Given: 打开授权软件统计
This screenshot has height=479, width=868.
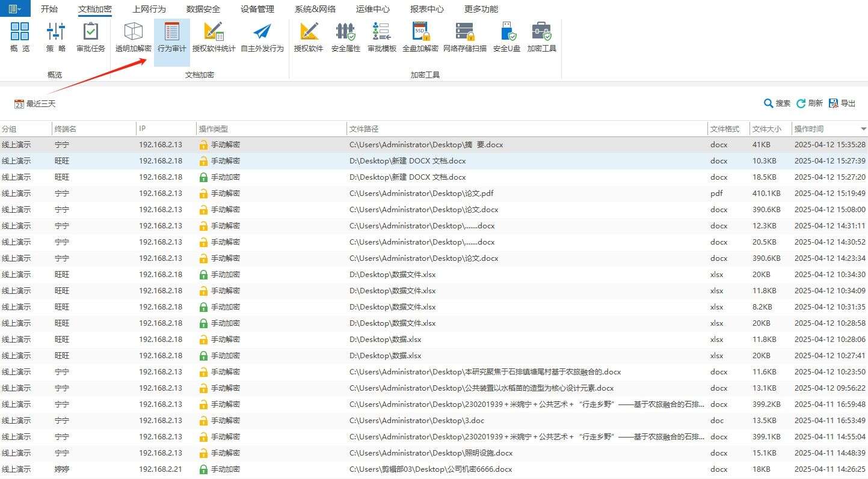Looking at the screenshot, I should pyautogui.click(x=214, y=37).
